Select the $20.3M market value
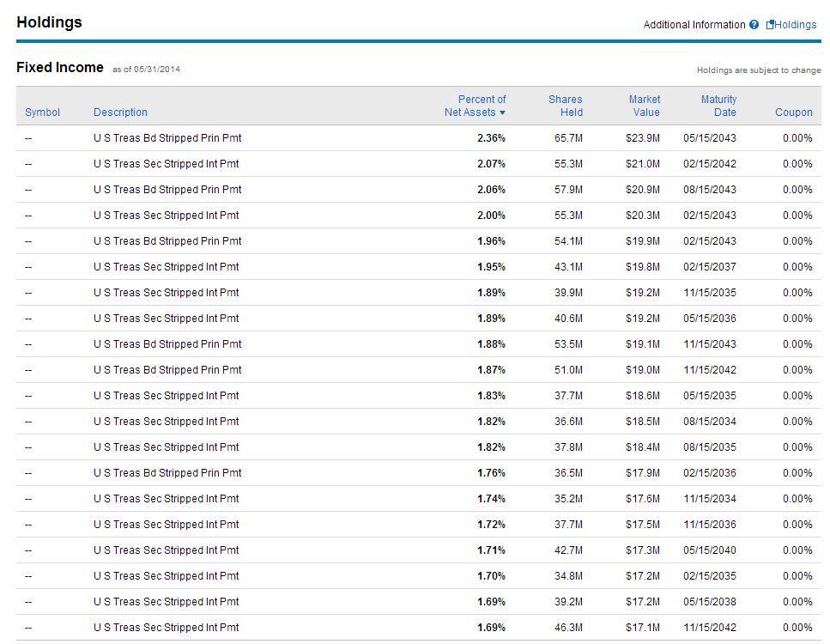This screenshot has height=644, width=830. click(x=643, y=216)
